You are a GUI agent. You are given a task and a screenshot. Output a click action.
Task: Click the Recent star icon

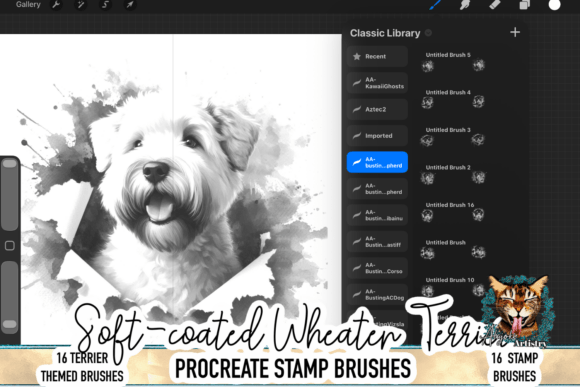point(357,56)
